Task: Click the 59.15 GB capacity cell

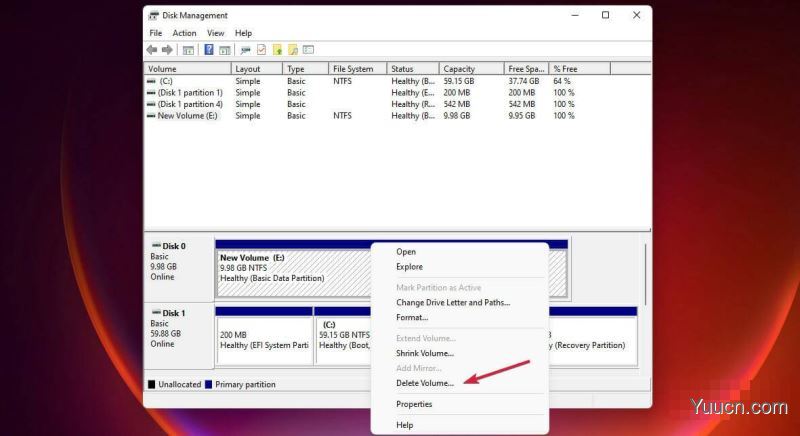Action: click(459, 81)
